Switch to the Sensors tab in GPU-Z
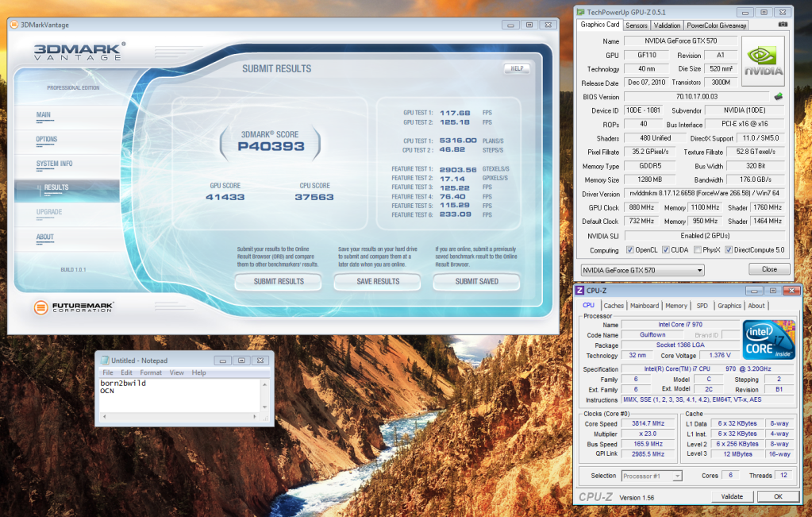Viewport: 812px width, 517px height. pos(637,25)
